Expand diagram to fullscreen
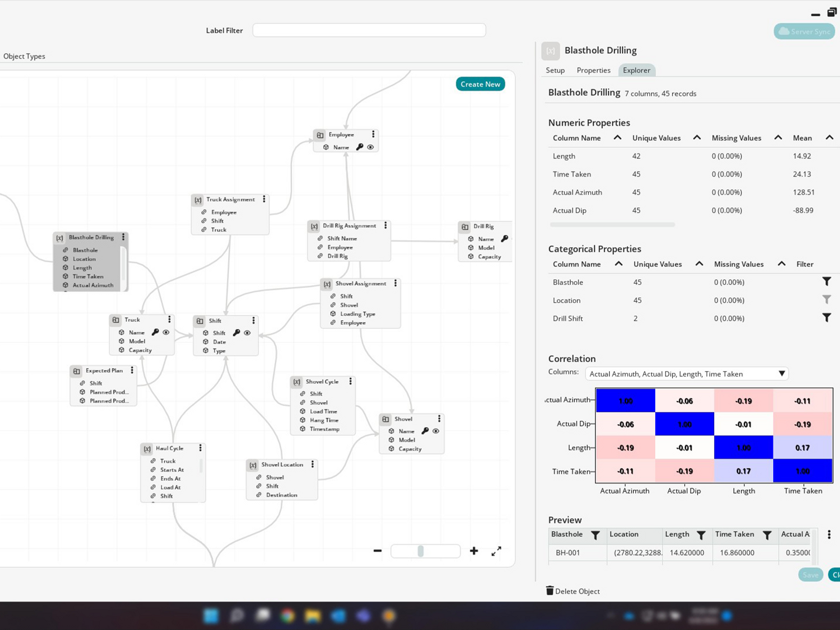 496,551
